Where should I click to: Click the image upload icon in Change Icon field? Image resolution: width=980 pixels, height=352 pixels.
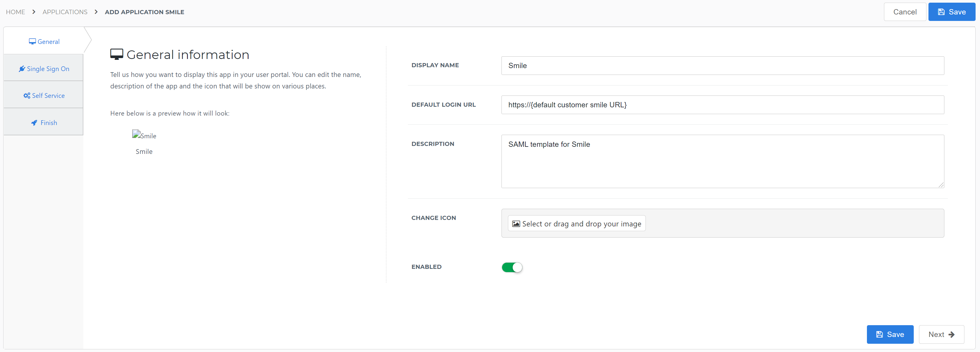tap(516, 223)
